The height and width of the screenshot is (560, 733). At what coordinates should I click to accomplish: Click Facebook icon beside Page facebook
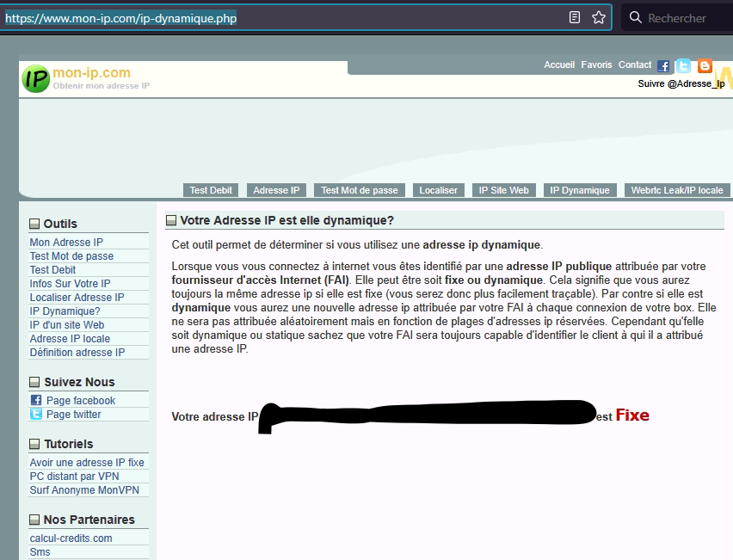[36, 401]
